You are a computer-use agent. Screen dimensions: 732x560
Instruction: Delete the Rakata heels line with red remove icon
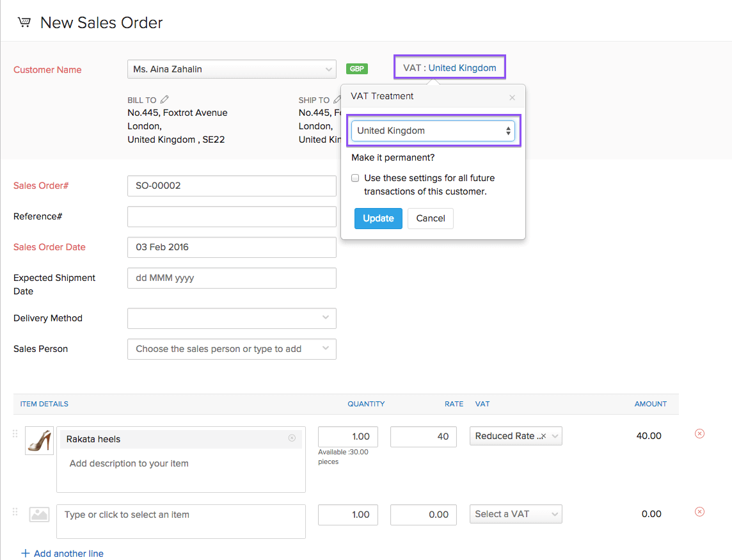tap(699, 433)
